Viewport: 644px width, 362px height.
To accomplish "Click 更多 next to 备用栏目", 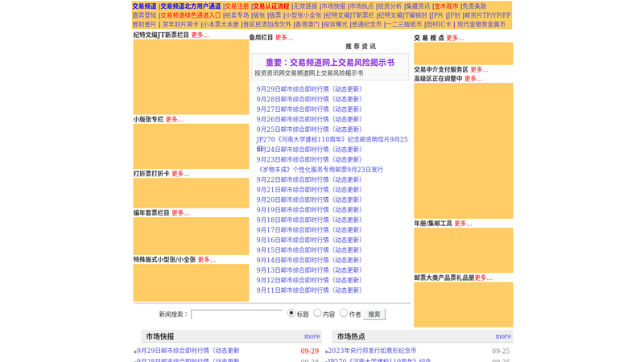I will click(284, 37).
